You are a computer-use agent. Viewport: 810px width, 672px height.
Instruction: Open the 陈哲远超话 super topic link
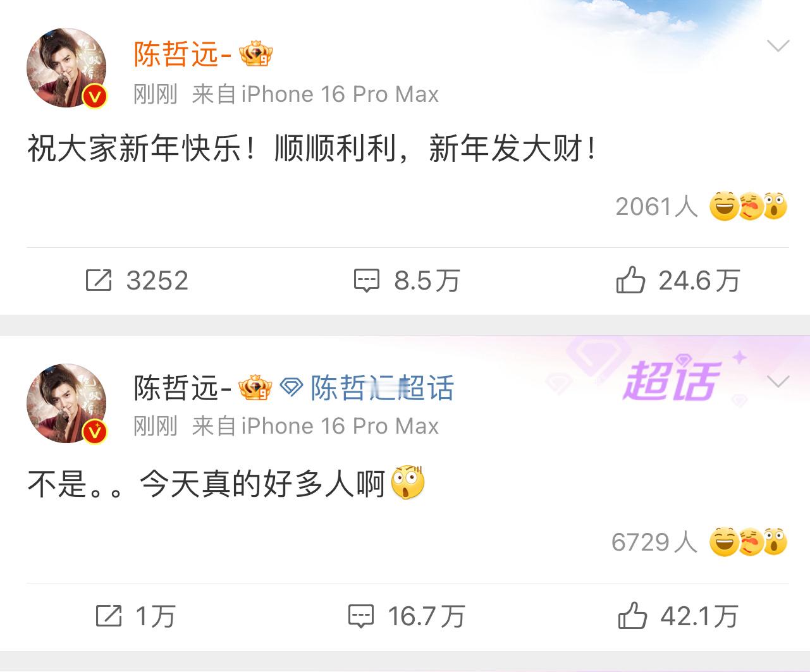(x=382, y=388)
